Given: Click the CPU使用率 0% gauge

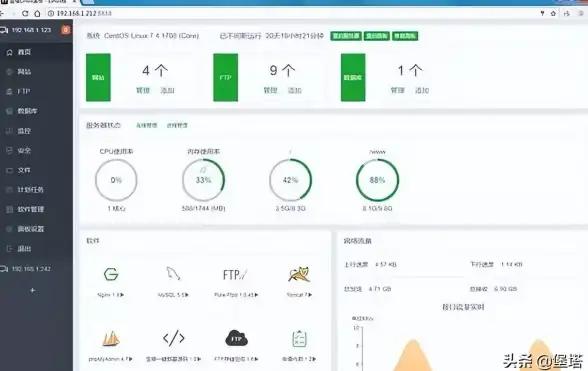Looking at the screenshot, I should click(x=116, y=180).
